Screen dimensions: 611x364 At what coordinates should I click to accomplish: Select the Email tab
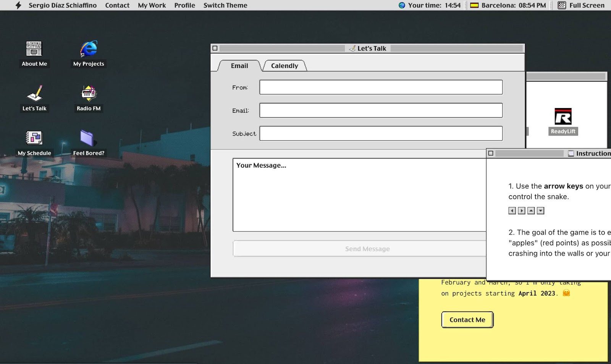click(239, 66)
